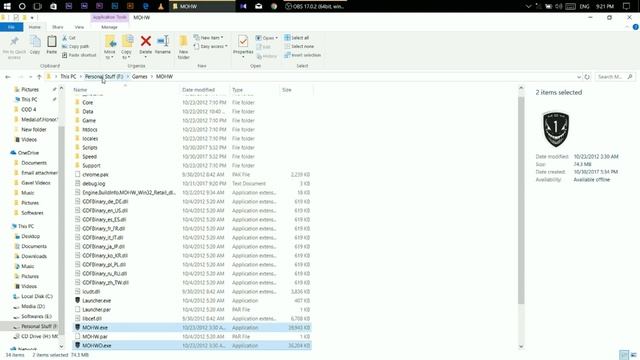The width and height of the screenshot is (640, 360).
Task: Open the Manage ribbon tab
Action: click(109, 27)
